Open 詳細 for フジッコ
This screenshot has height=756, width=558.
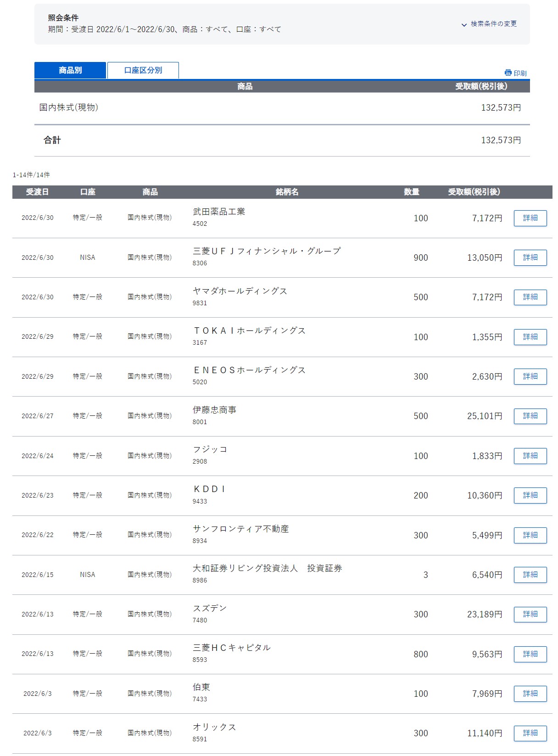point(530,456)
